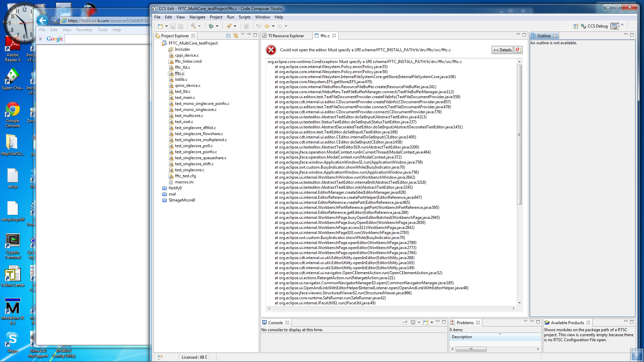Switch to the CCS Debug perspective

pos(594,26)
